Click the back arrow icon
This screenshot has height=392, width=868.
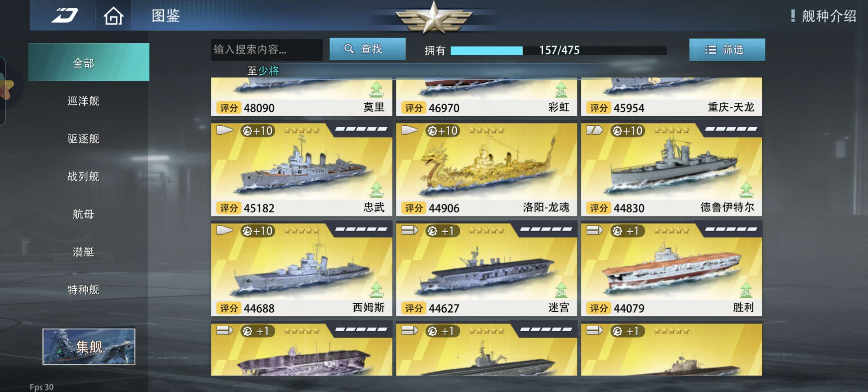64,15
